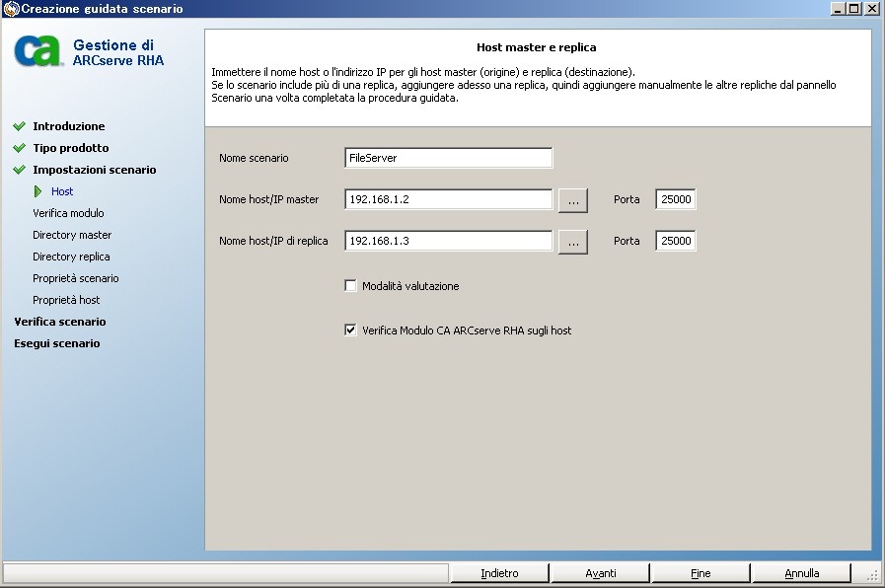Enable the Modalità valutazione checkbox
The image size is (885, 588).
tap(350, 285)
